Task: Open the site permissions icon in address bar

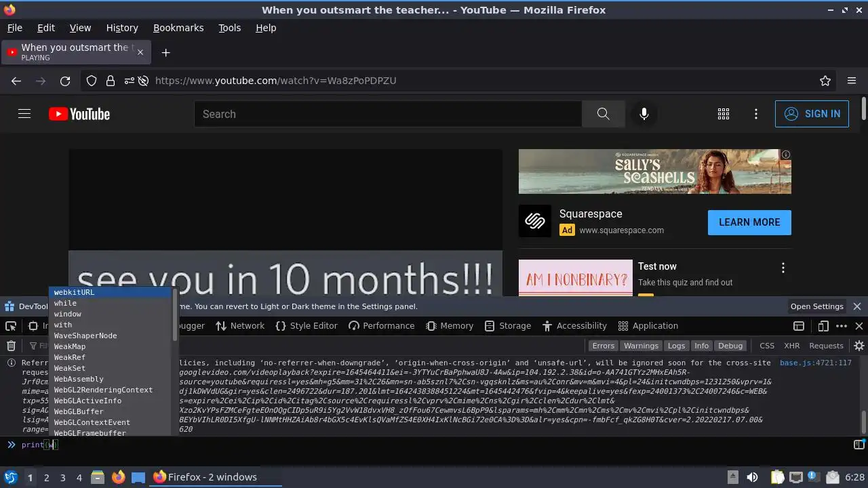Action: point(130,81)
